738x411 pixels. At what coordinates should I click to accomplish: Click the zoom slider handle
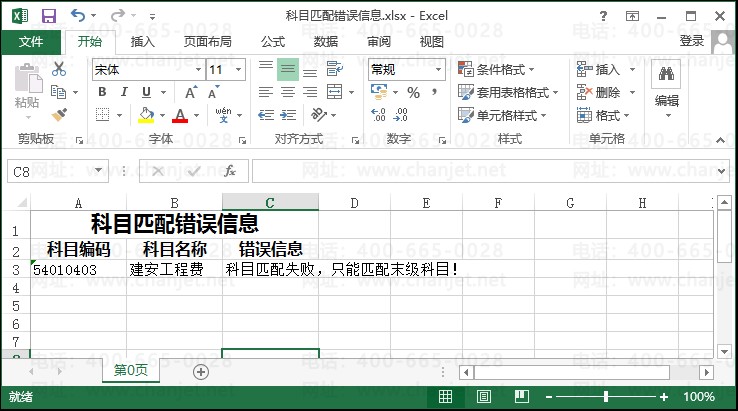(606, 397)
